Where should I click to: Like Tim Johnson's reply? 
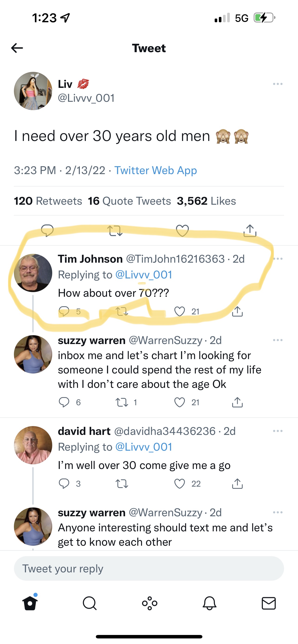180,312
